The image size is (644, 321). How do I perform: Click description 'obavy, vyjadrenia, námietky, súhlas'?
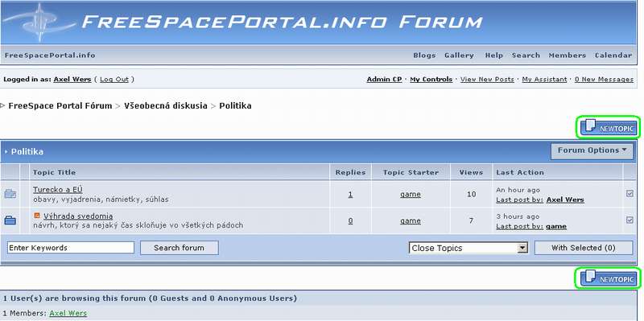pos(101,200)
